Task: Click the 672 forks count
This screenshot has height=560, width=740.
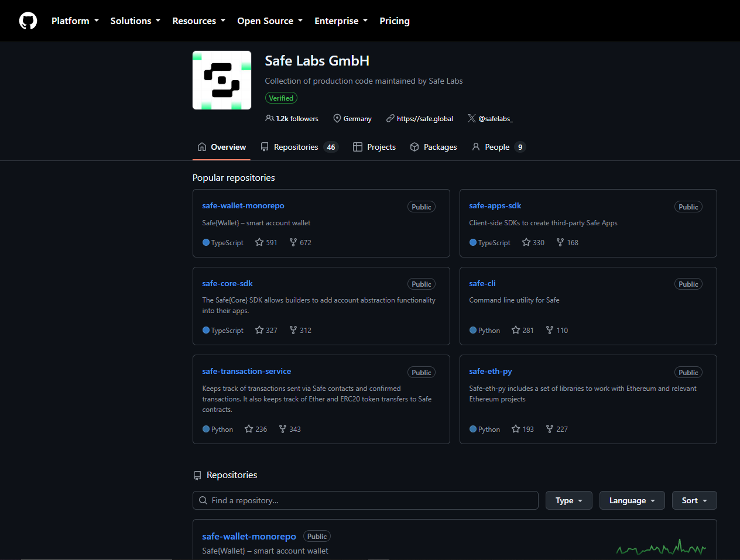Action: (305, 242)
